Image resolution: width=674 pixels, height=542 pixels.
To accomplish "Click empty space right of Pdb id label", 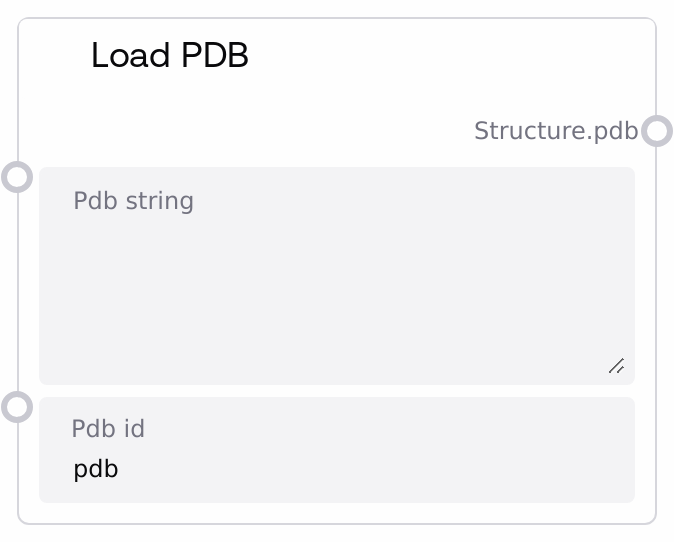I will point(400,429).
